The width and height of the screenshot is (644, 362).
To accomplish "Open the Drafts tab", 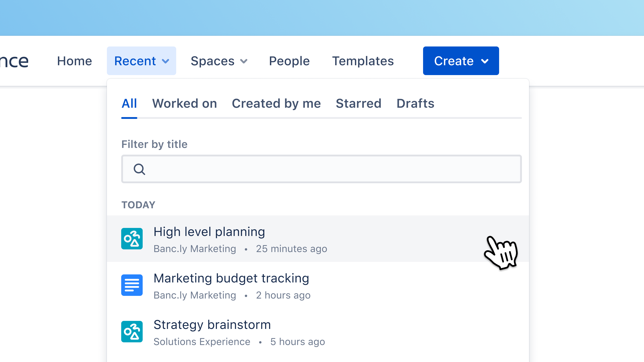I will coord(415,103).
